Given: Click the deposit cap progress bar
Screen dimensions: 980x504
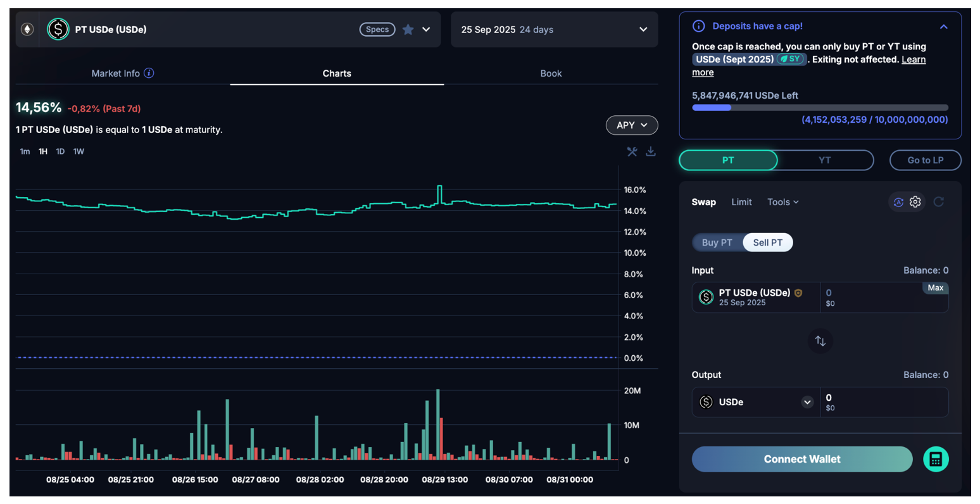Looking at the screenshot, I should [820, 108].
